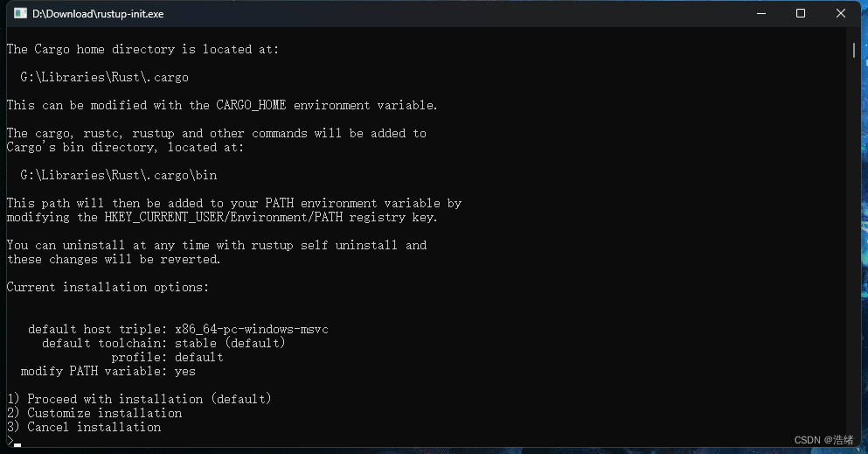Click the G:\Libraries\Rust\.cargo\bin path text
868x454 pixels.
[118, 175]
